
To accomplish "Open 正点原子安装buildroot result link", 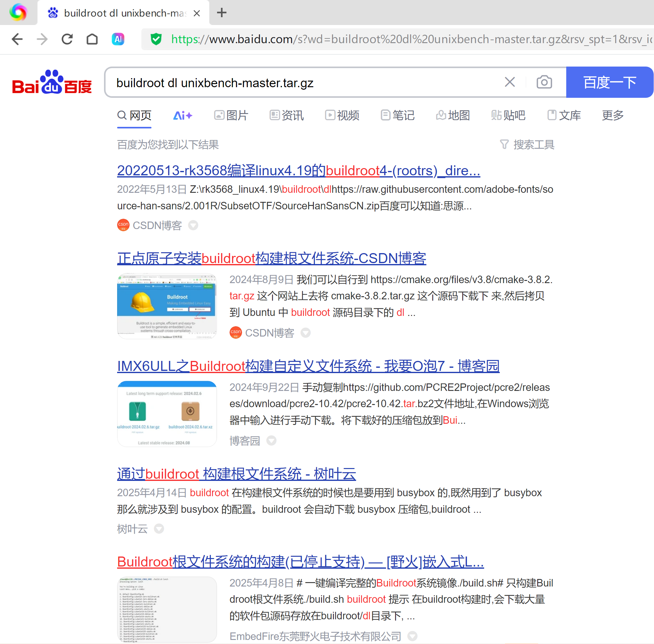I will point(271,258).
